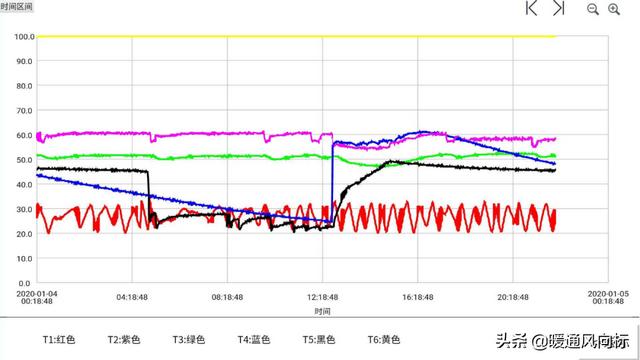The image size is (640, 360).
Task: Select the T3:绿色 legend entry
Action: tap(189, 340)
